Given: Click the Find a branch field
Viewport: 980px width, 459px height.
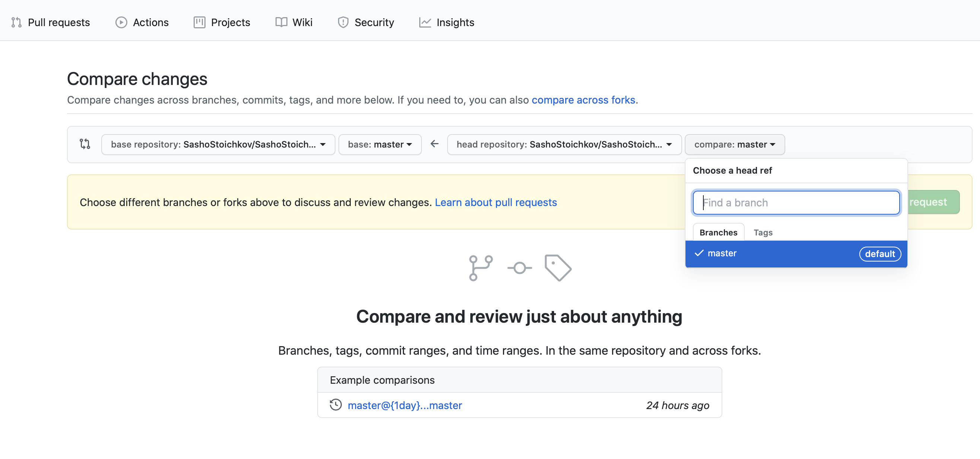Looking at the screenshot, I should point(796,203).
